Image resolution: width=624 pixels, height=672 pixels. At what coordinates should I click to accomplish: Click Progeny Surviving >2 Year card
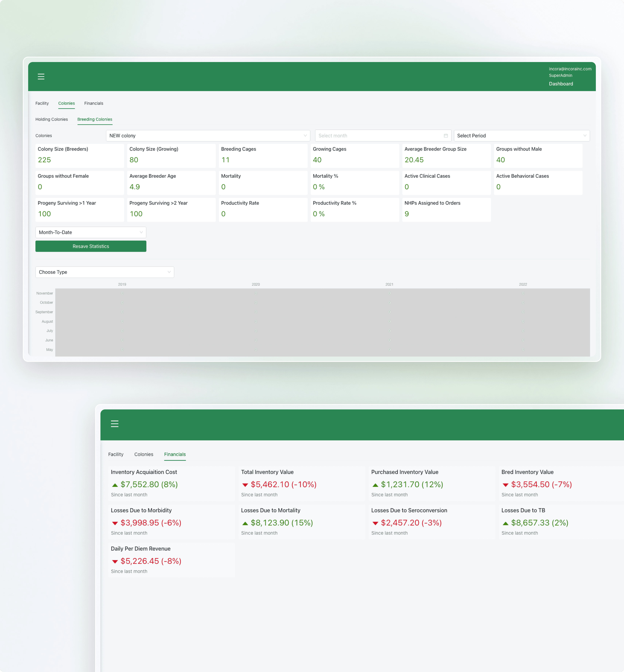pyautogui.click(x=171, y=210)
